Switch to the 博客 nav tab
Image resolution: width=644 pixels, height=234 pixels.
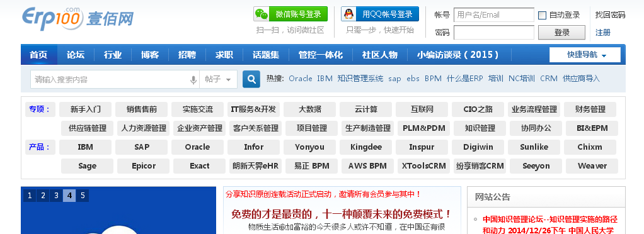(x=150, y=55)
